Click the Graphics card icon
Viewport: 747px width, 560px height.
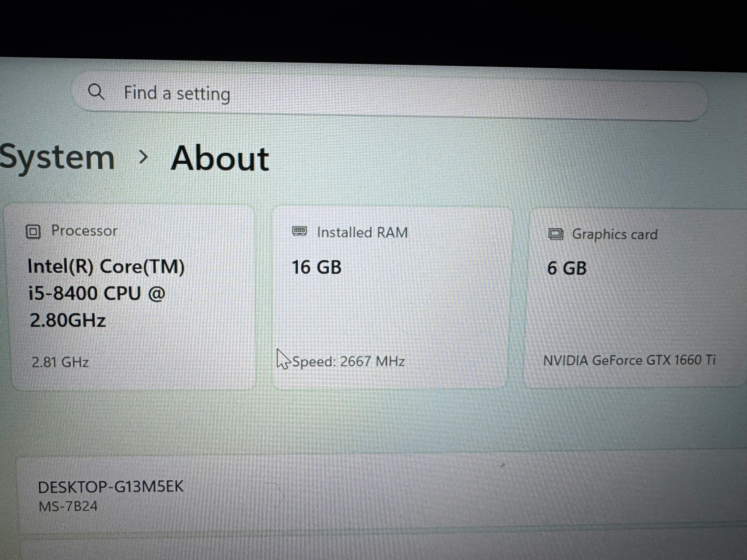[556, 234]
